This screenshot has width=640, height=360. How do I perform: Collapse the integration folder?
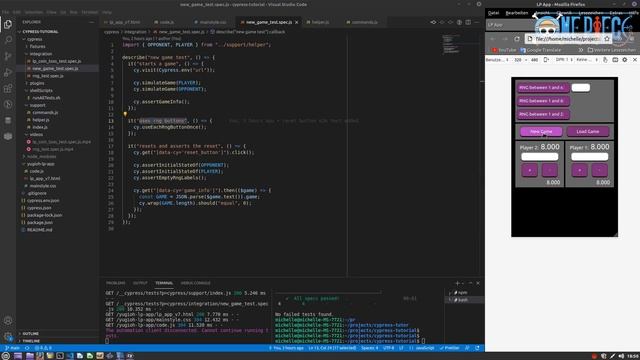[x=40, y=54]
